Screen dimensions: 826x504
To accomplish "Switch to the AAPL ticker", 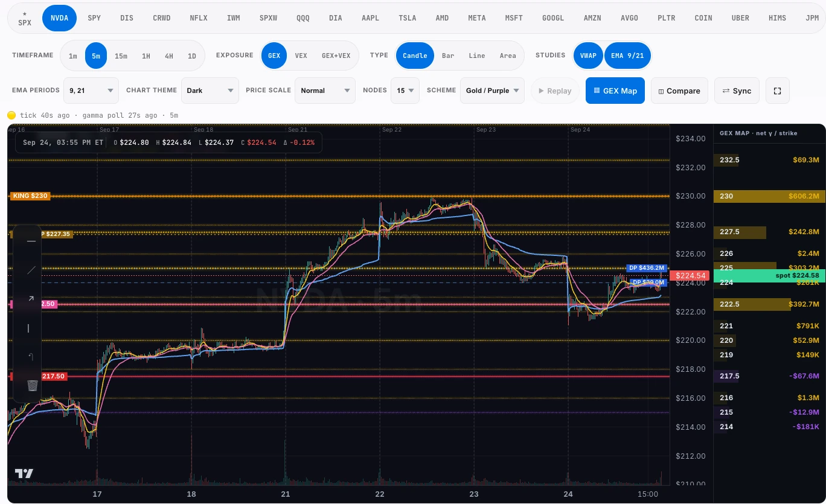I will (370, 18).
